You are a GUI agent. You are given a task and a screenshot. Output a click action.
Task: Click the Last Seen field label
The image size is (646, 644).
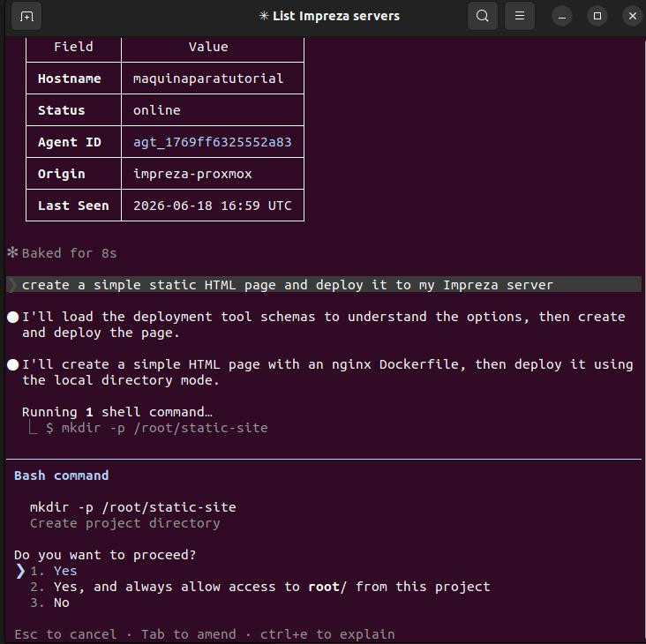[x=73, y=206]
